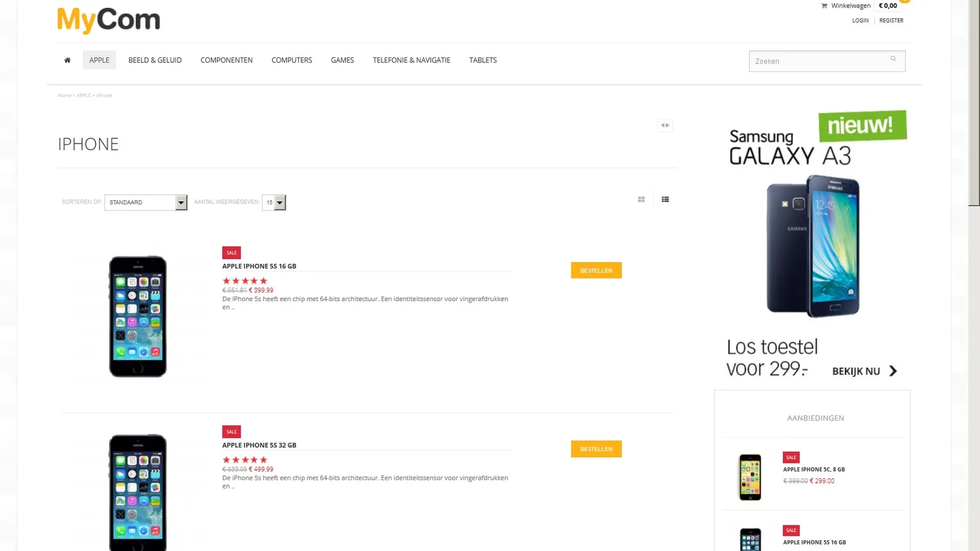980x551 pixels.
Task: Click the page's vertical scrollbar thumb
Action: coord(974,103)
